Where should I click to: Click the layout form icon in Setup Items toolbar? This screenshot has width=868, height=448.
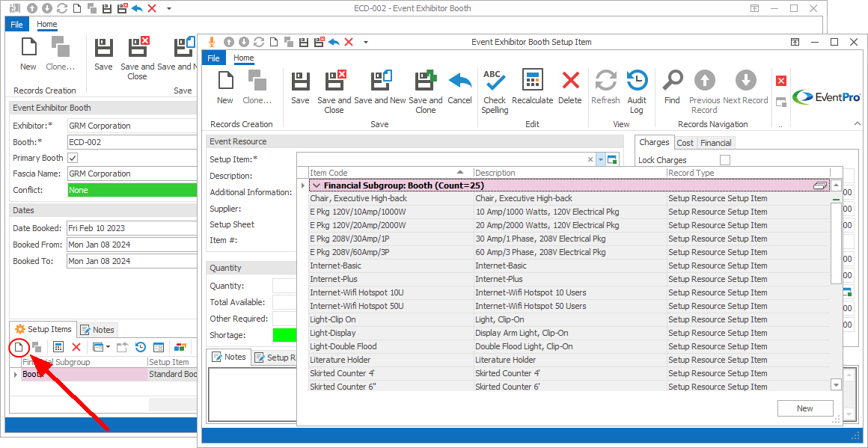[159, 347]
